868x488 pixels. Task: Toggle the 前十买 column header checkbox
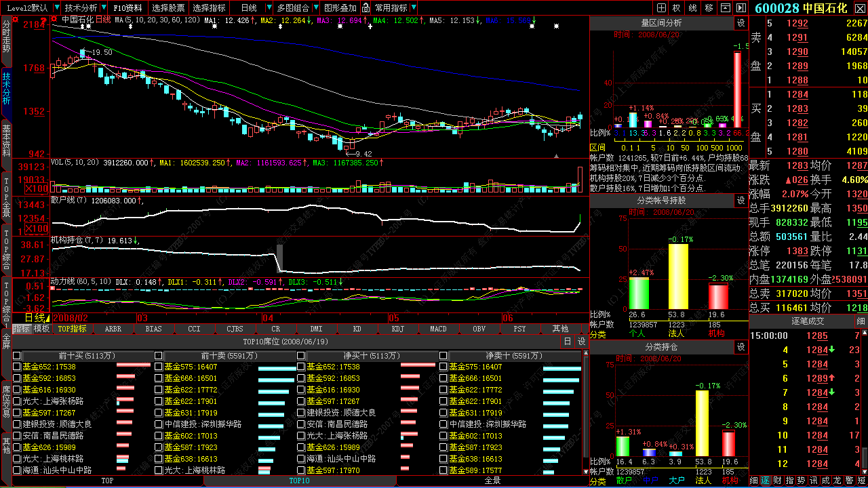(x=17, y=356)
